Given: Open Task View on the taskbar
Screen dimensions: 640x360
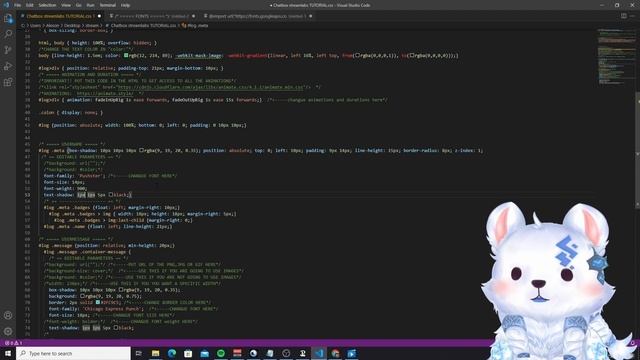Looking at the screenshot, I should (x=138, y=353).
